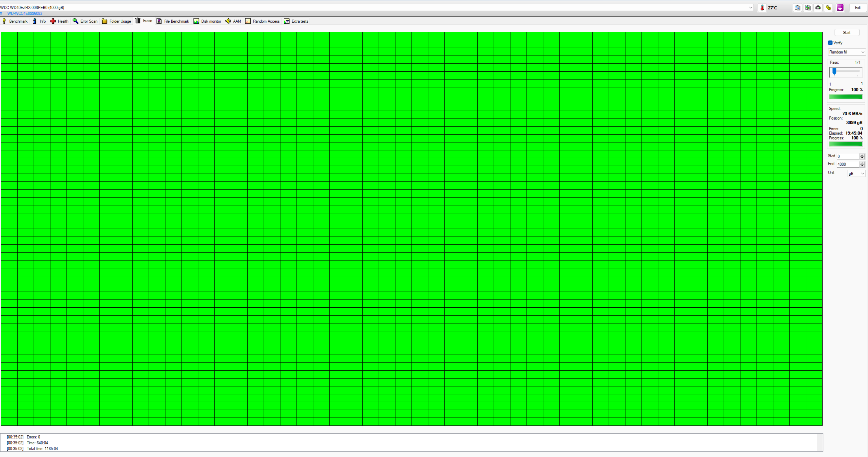
Task: Click the thermometer temperature icon
Action: click(x=762, y=7)
